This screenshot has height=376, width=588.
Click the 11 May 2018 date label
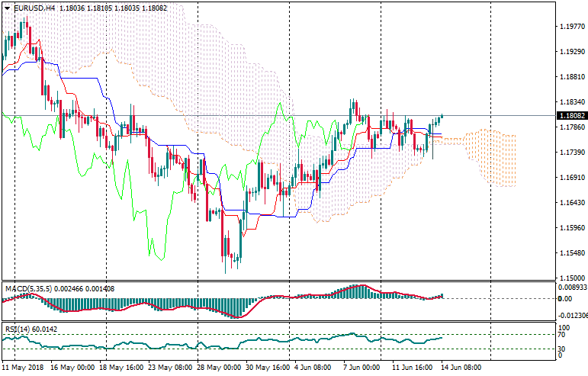pyautogui.click(x=22, y=367)
